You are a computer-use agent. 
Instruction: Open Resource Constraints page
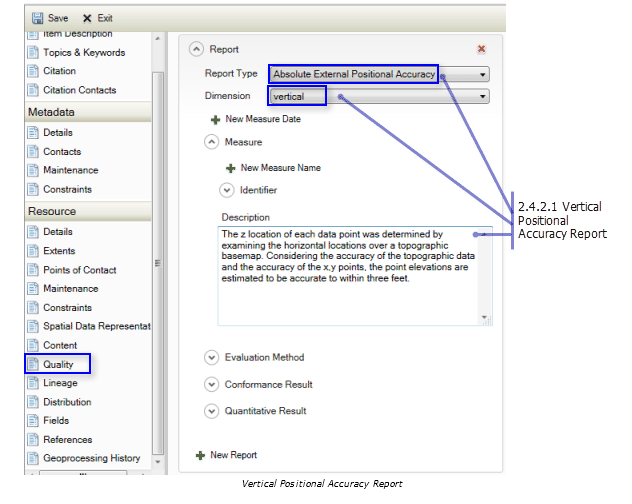(67, 308)
